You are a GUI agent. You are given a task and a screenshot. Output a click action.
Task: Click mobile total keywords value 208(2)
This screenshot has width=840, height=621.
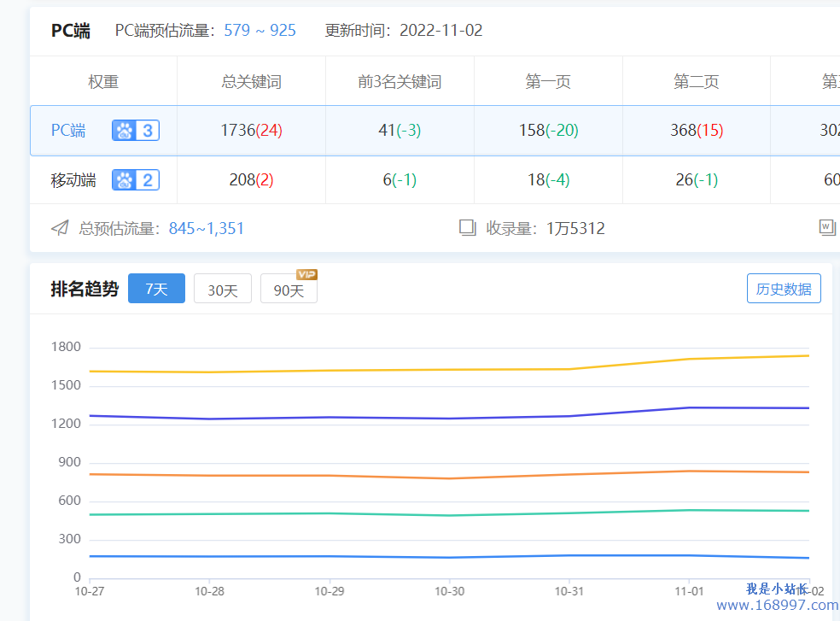tap(251, 179)
